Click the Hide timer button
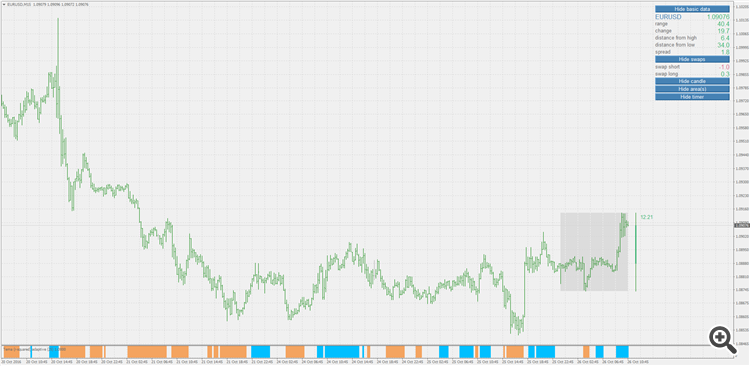750x366 pixels. [x=692, y=97]
